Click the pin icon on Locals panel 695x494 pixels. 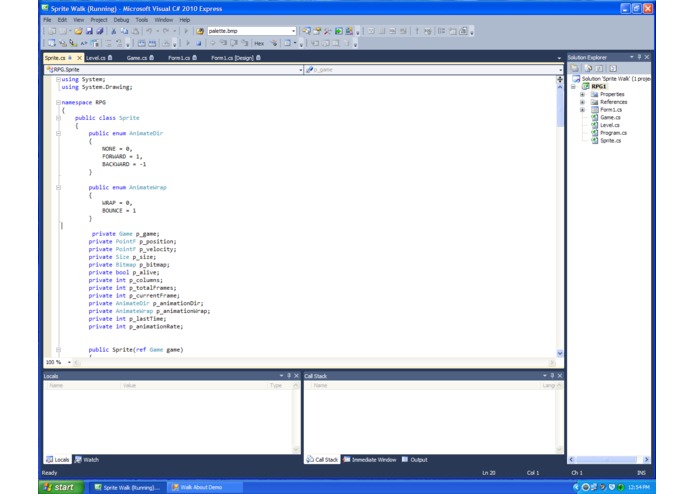point(289,376)
